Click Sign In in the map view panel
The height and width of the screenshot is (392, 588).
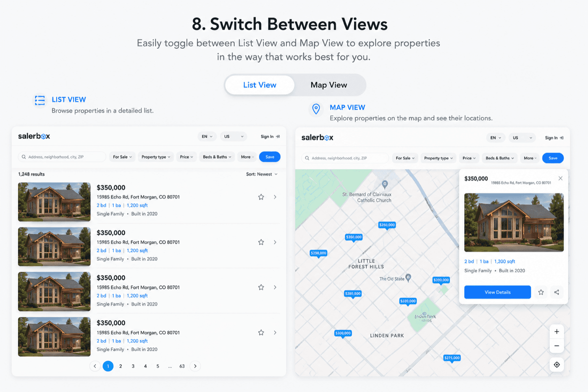(554, 138)
